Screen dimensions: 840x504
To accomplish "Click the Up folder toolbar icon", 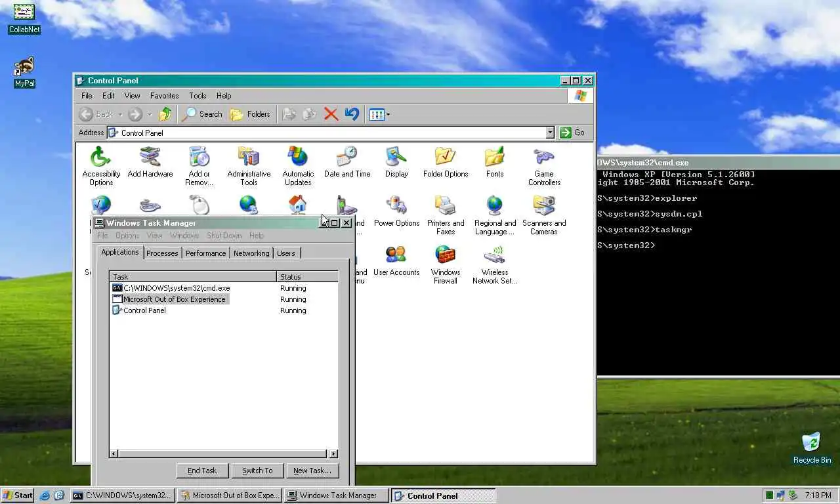I will click(165, 114).
